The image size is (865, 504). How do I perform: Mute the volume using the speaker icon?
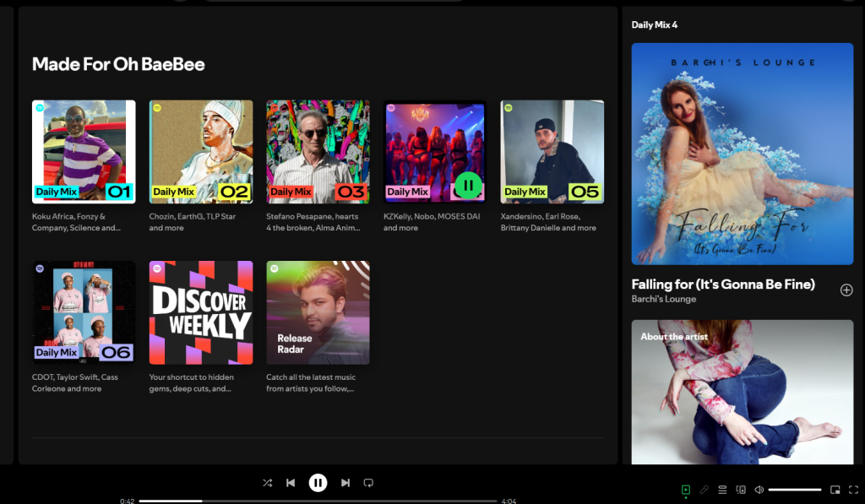click(x=759, y=490)
